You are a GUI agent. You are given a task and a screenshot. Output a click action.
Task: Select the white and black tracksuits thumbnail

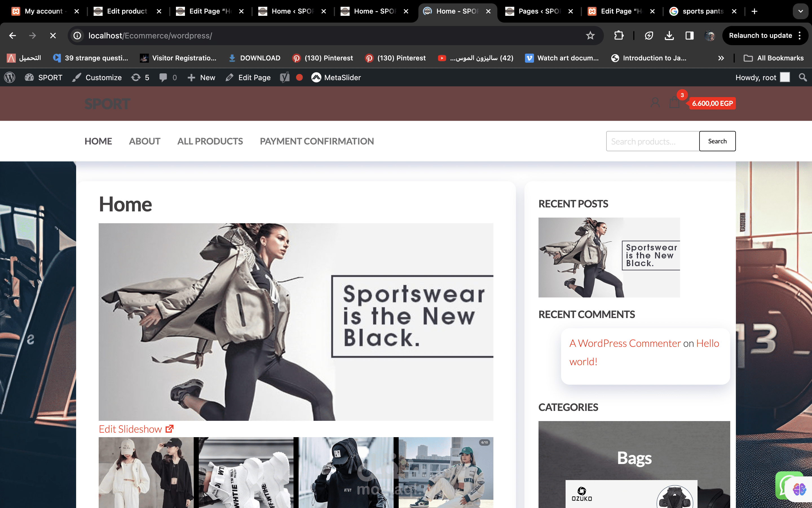pos(146,472)
